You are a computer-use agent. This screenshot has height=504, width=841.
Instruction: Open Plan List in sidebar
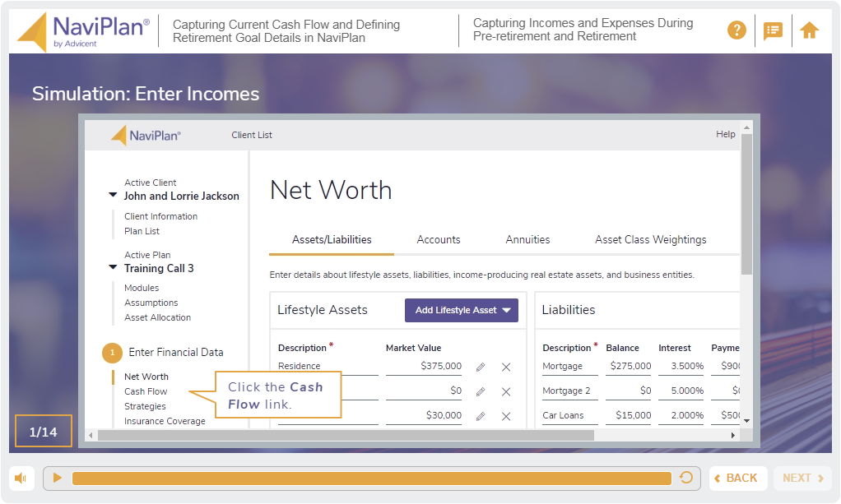pos(142,231)
